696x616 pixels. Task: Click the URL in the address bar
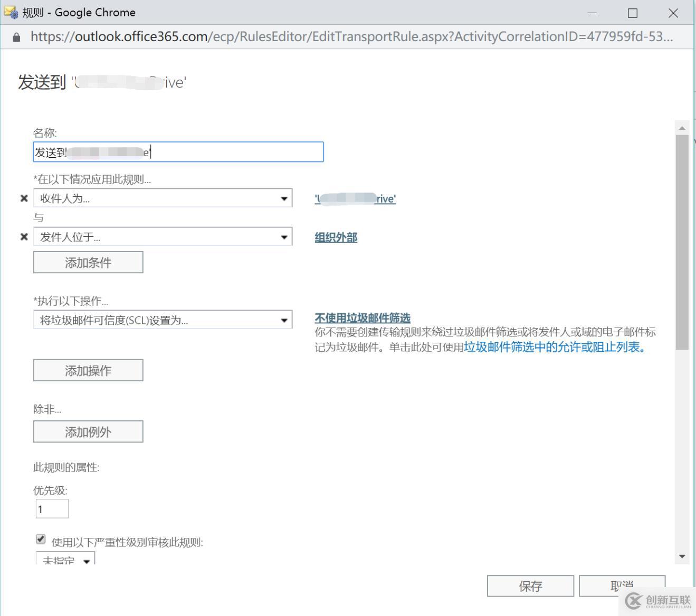(351, 36)
